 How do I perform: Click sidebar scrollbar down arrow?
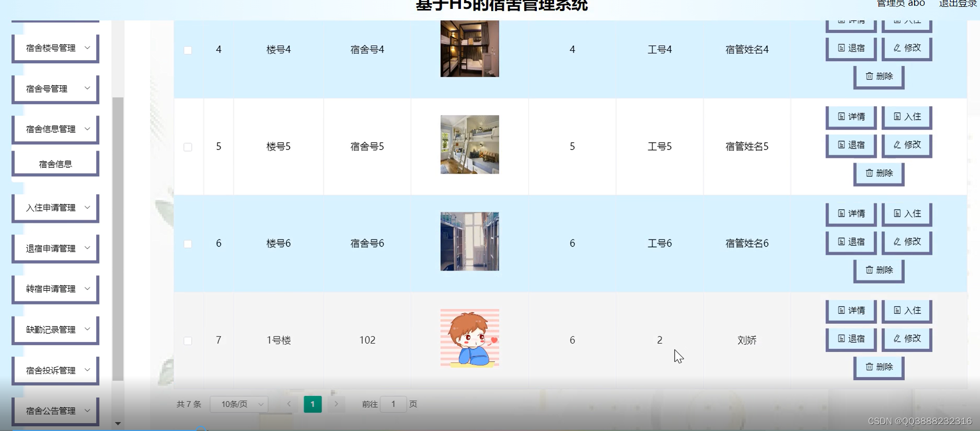(118, 423)
